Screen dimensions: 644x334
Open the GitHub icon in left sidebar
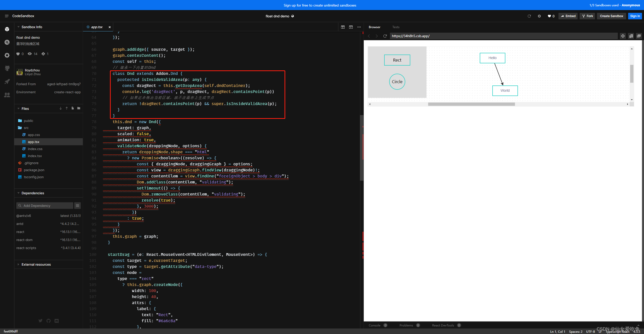coord(7,68)
